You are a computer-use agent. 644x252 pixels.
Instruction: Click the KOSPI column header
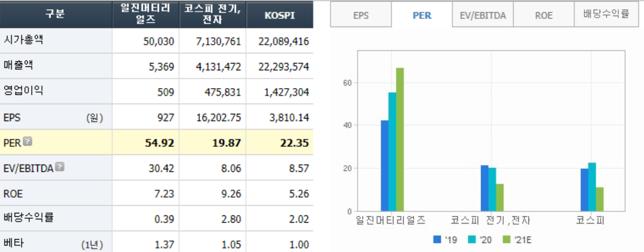pyautogui.click(x=280, y=14)
